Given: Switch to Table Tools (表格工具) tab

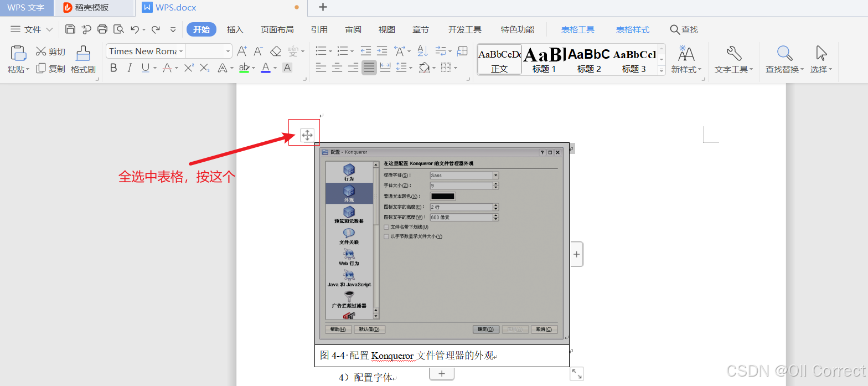Looking at the screenshot, I should [578, 29].
